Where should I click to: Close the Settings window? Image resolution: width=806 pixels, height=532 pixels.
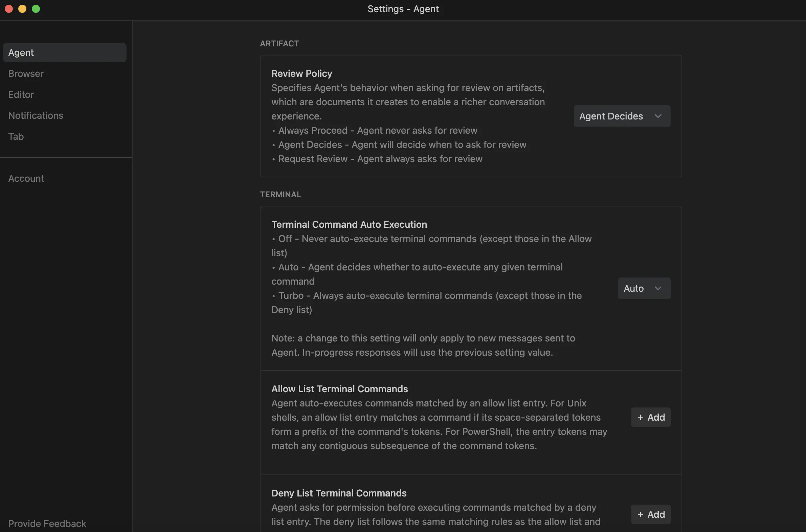click(9, 9)
